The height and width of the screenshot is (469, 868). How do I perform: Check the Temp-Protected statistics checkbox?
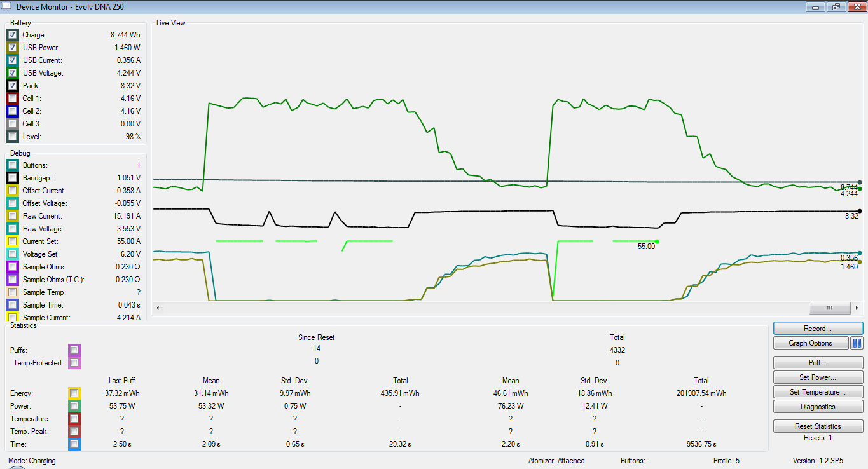[x=74, y=363]
